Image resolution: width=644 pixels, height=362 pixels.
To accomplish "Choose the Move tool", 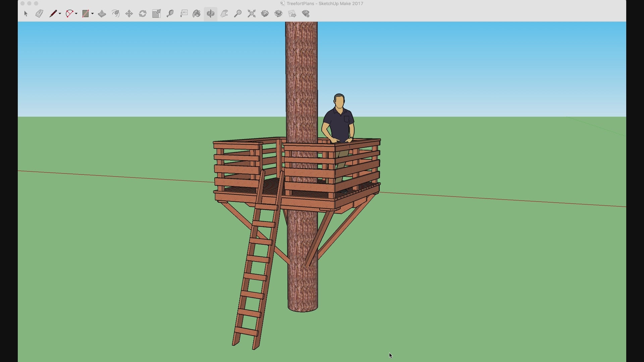I will pyautogui.click(x=129, y=14).
